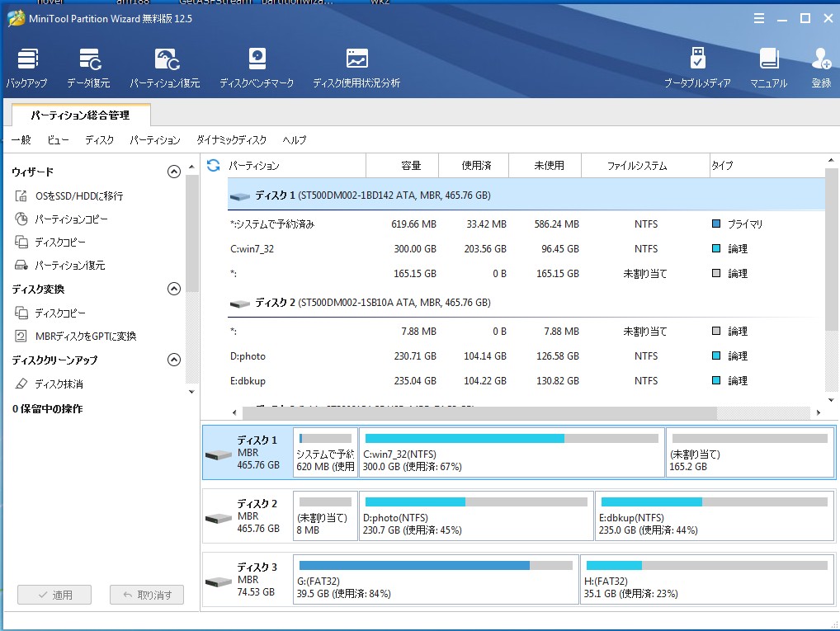Launch データ復元 data recovery
Viewport: 840px width, 631px height.
tap(89, 68)
